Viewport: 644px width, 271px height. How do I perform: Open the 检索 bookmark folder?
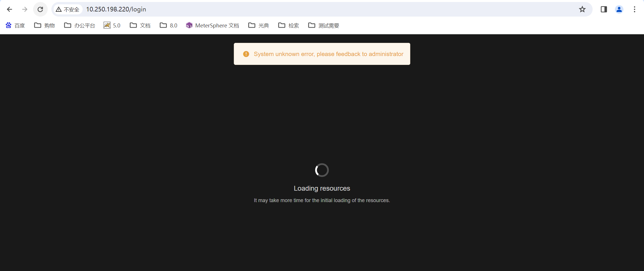click(x=289, y=25)
